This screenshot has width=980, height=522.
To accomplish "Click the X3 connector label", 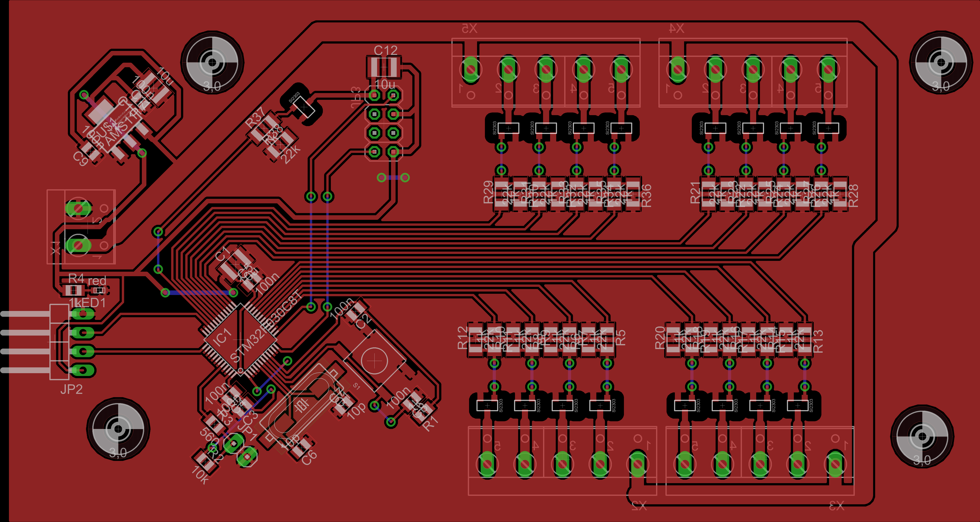I will pos(837,506).
